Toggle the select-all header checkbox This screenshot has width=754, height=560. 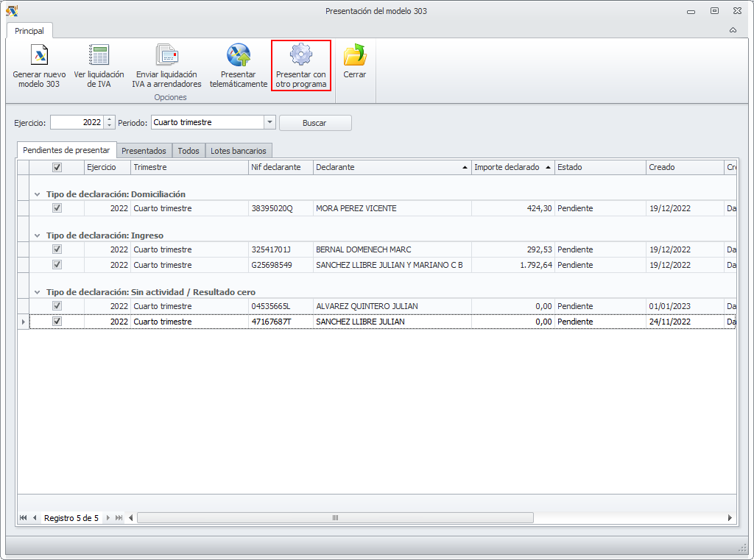(57, 167)
